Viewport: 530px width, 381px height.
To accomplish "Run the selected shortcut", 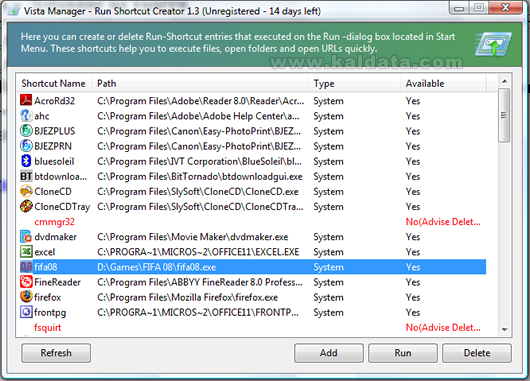I will 403,353.
